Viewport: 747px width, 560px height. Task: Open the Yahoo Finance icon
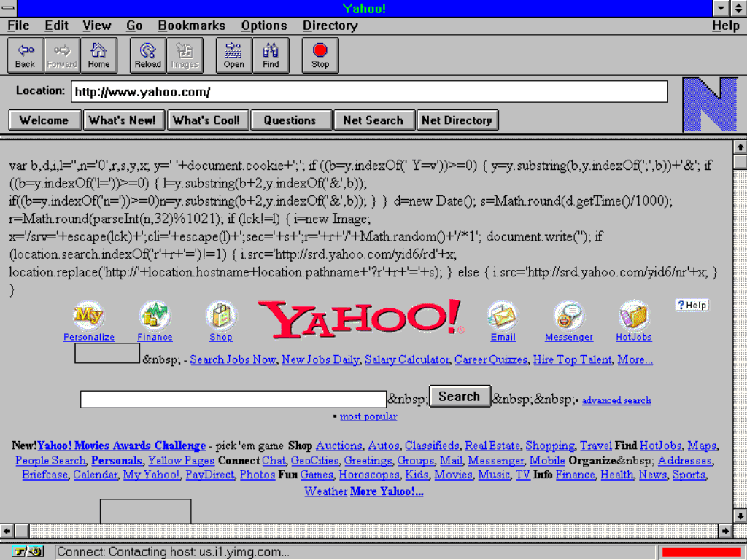[155, 315]
